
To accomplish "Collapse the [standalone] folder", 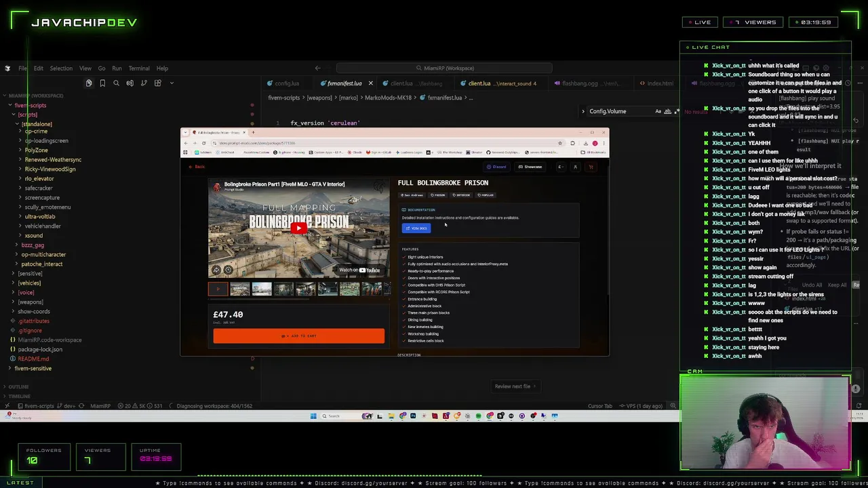I will click(x=37, y=124).
